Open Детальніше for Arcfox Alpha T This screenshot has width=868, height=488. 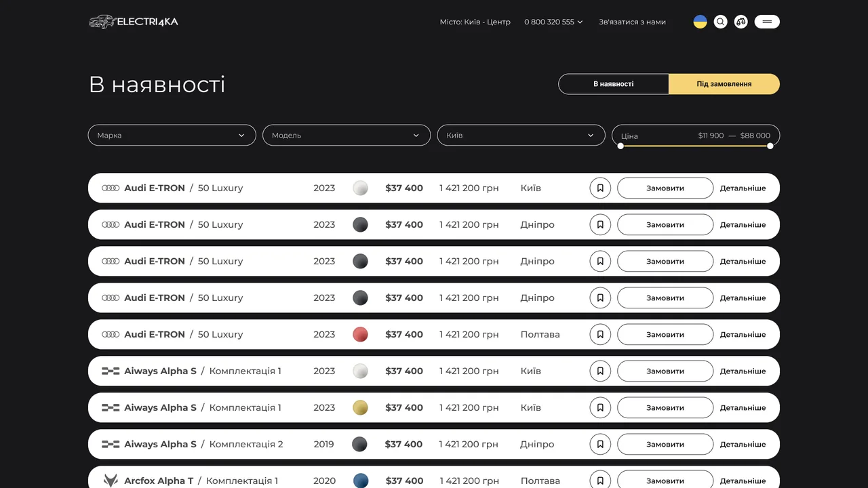pyautogui.click(x=743, y=481)
